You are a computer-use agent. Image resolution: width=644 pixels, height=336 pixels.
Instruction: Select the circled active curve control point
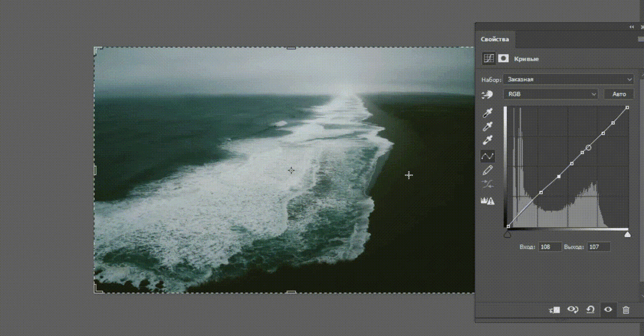[x=588, y=147]
